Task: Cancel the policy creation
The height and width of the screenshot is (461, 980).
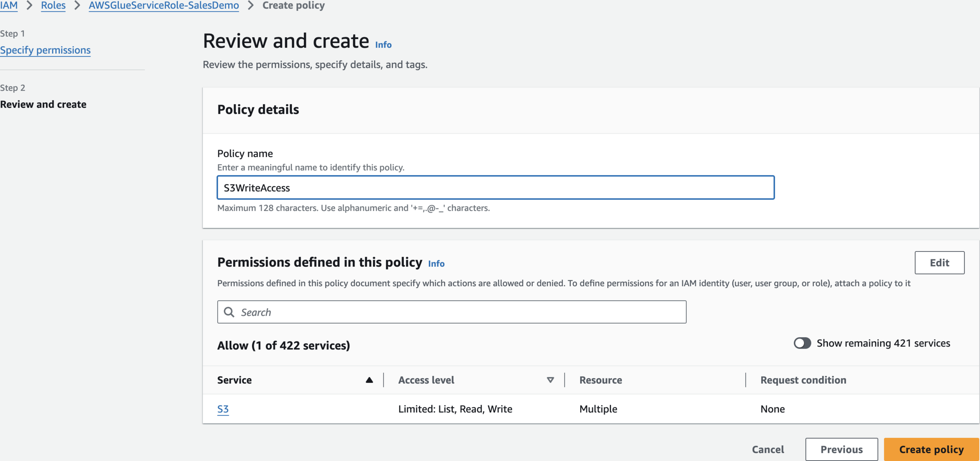Action: click(768, 449)
